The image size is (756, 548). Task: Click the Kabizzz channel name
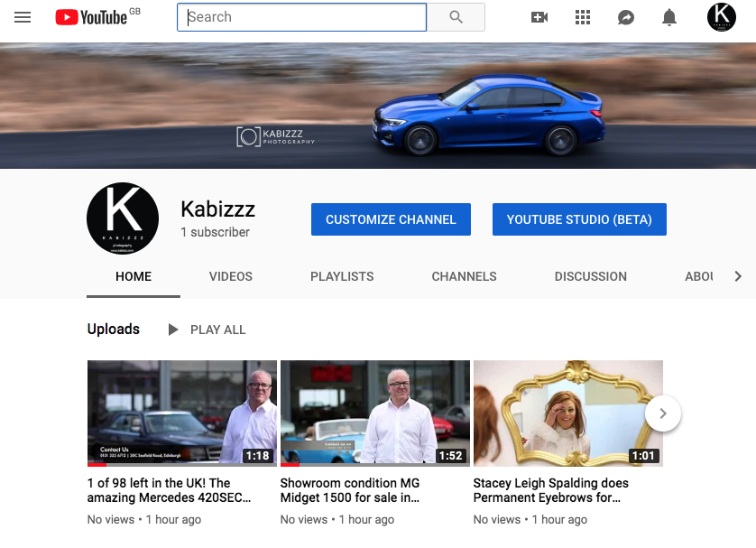point(218,209)
